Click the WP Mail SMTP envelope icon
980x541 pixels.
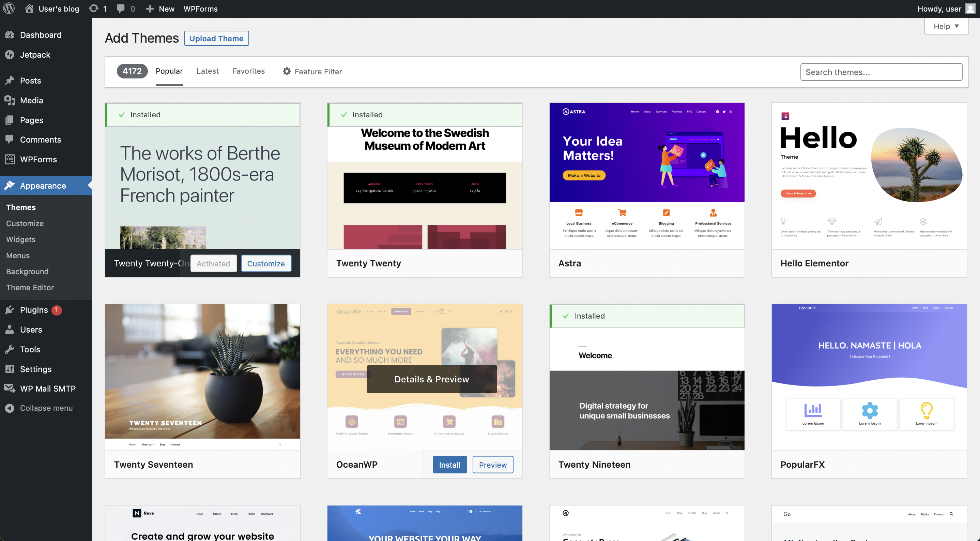coord(10,388)
